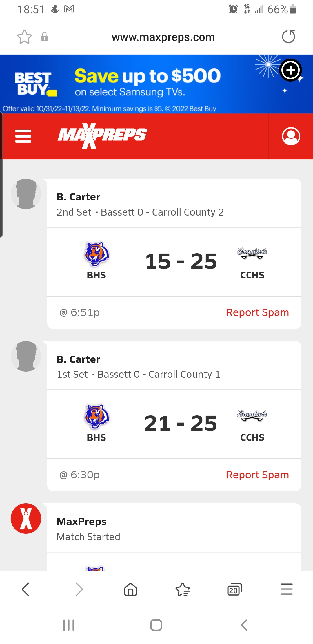Report Spam on the 6:51p update
Screen dimensions: 313x644
click(x=257, y=312)
